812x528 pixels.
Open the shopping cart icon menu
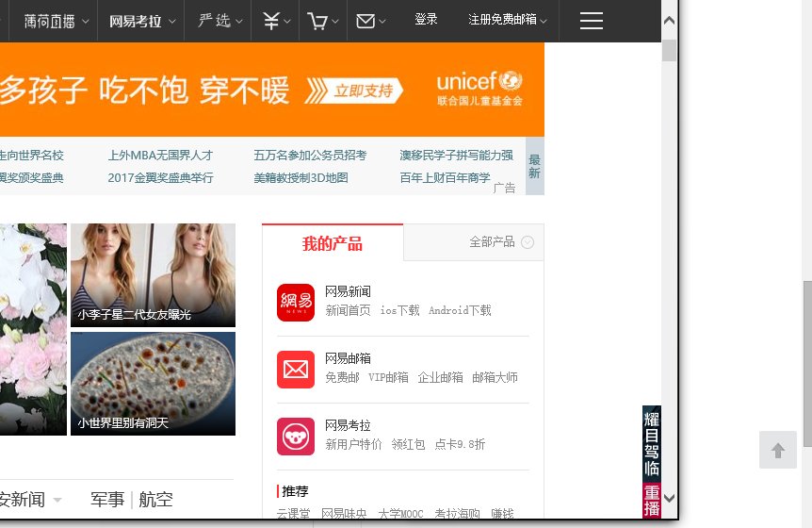click(x=322, y=21)
